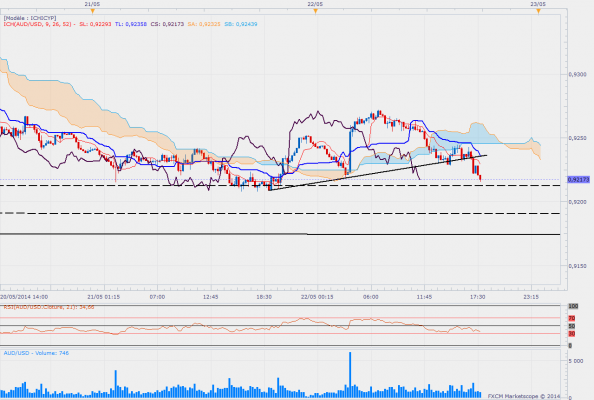
Task: Click the 0,9300 price axis label
Action: point(577,74)
